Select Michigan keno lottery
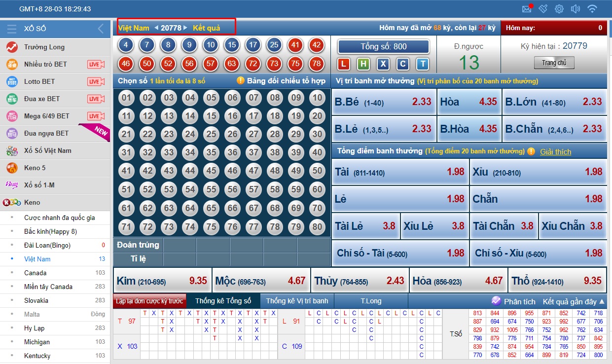612x364 pixels. click(55, 342)
